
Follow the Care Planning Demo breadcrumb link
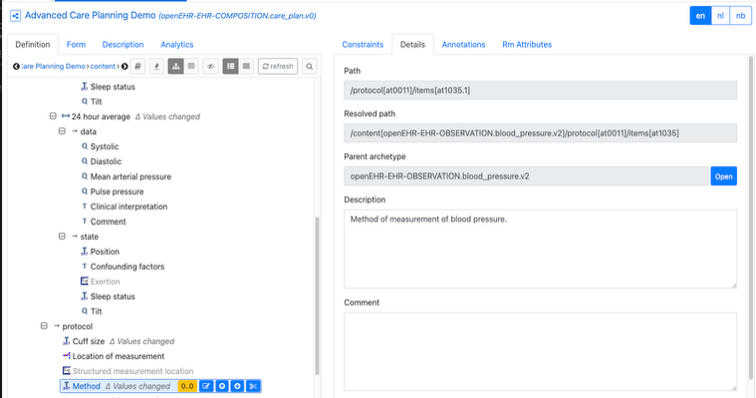coord(53,67)
